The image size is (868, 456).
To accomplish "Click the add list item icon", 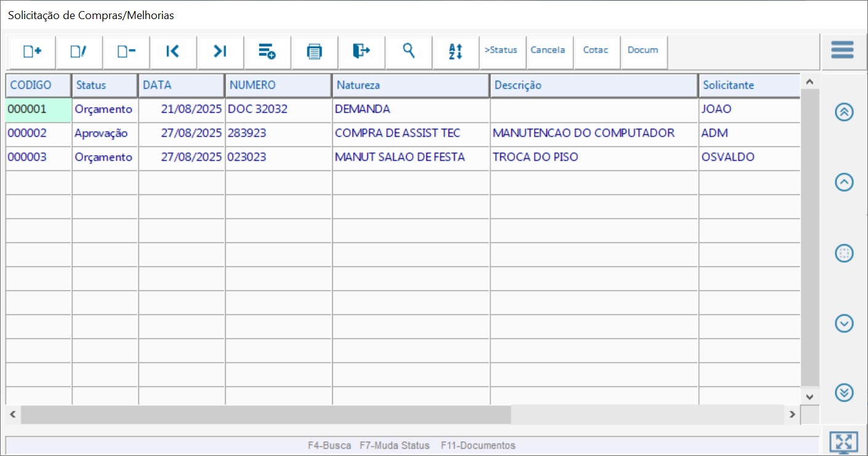I will [267, 52].
